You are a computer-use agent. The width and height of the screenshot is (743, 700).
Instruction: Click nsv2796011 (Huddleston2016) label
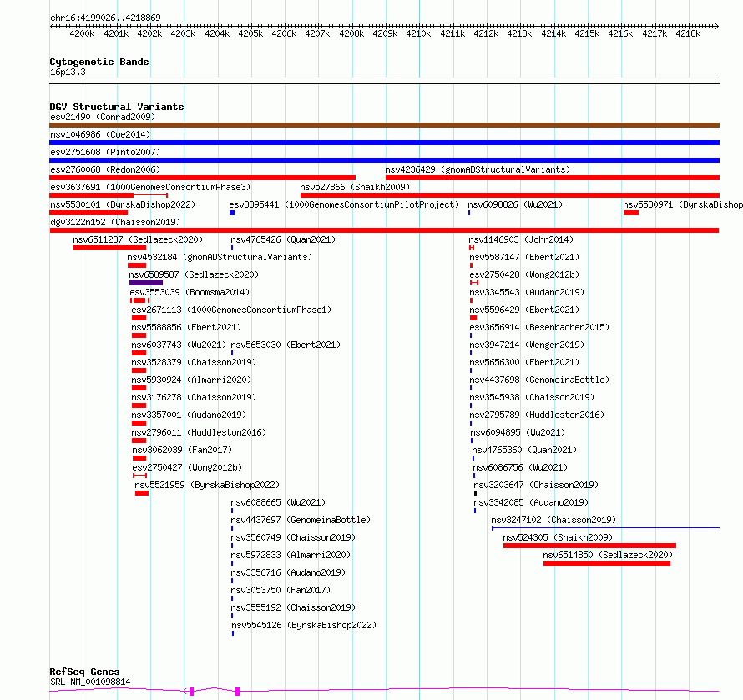(199, 432)
